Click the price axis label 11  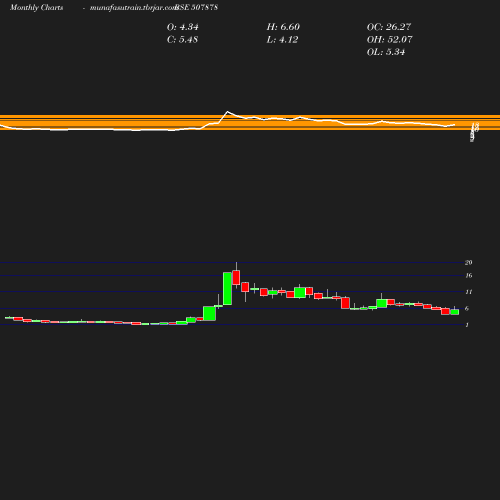coord(469,292)
